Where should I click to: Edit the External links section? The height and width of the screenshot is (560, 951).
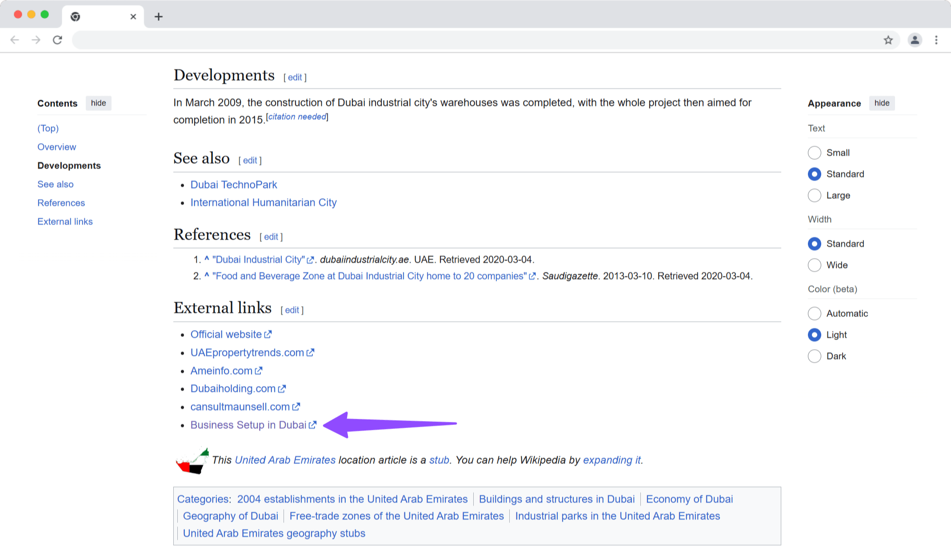coord(292,310)
